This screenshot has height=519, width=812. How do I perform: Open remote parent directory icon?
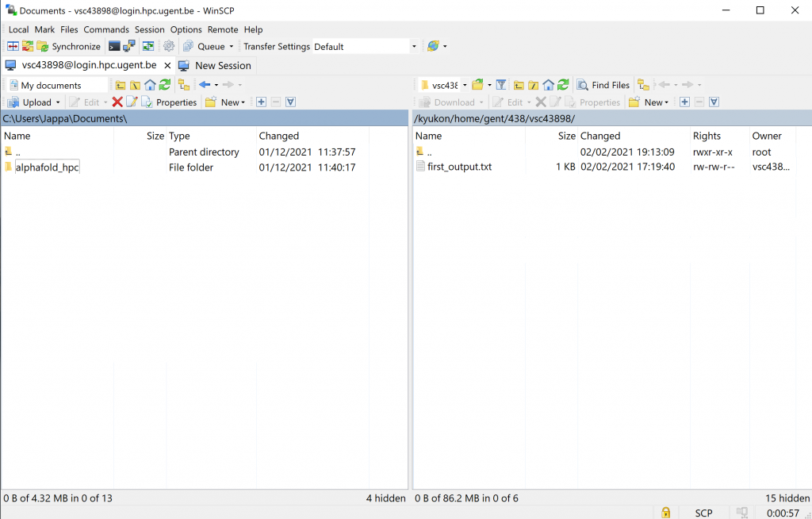click(519, 85)
